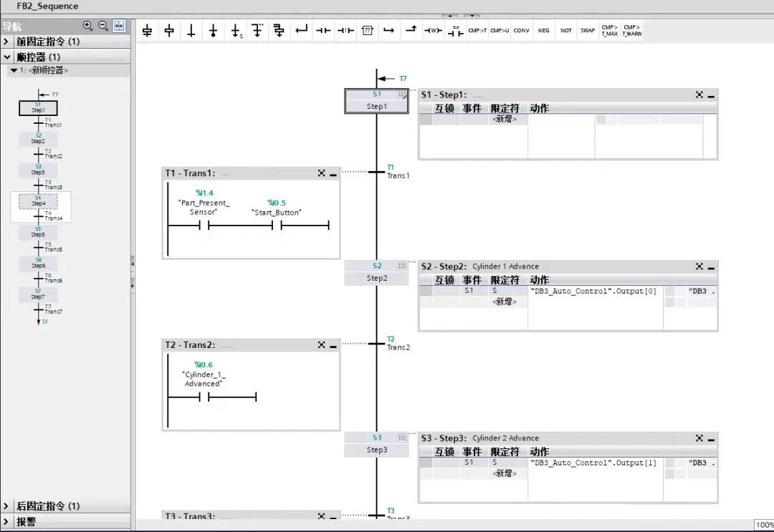Insert SWAP instruction
The height and width of the screenshot is (532, 774).
click(x=588, y=31)
